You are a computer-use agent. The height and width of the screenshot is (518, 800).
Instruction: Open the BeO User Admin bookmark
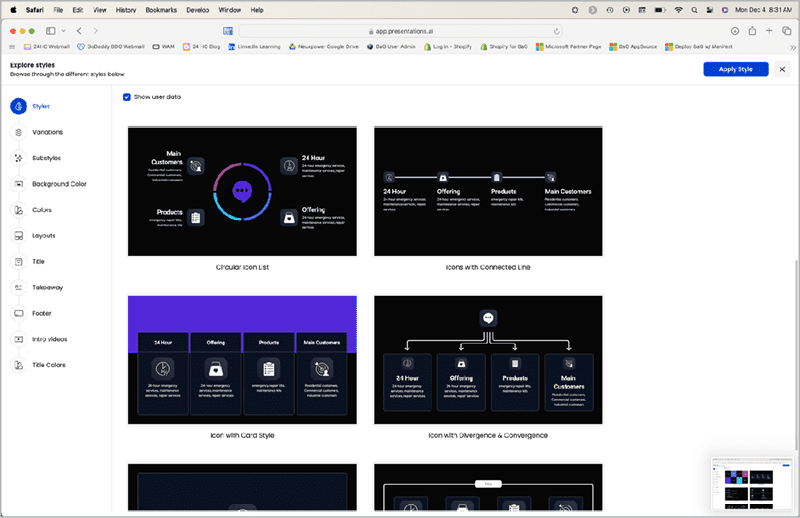[391, 46]
